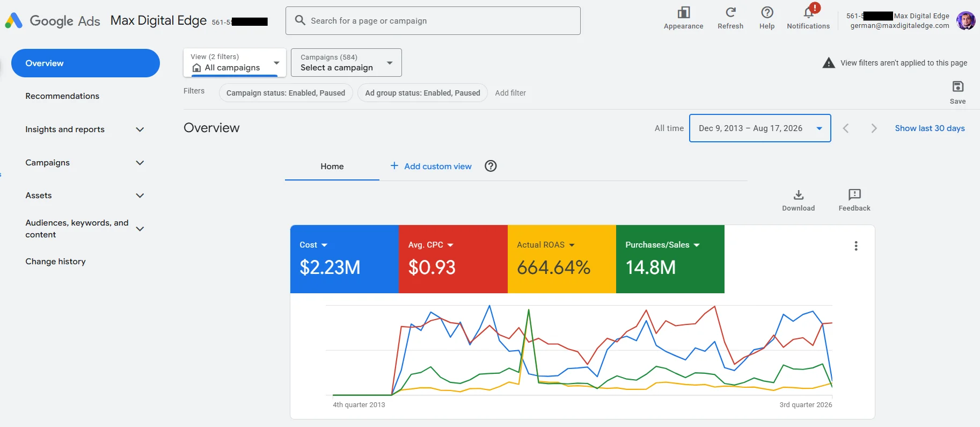980x427 pixels.
Task: Focus the search for page or campaign field
Action: (433, 20)
